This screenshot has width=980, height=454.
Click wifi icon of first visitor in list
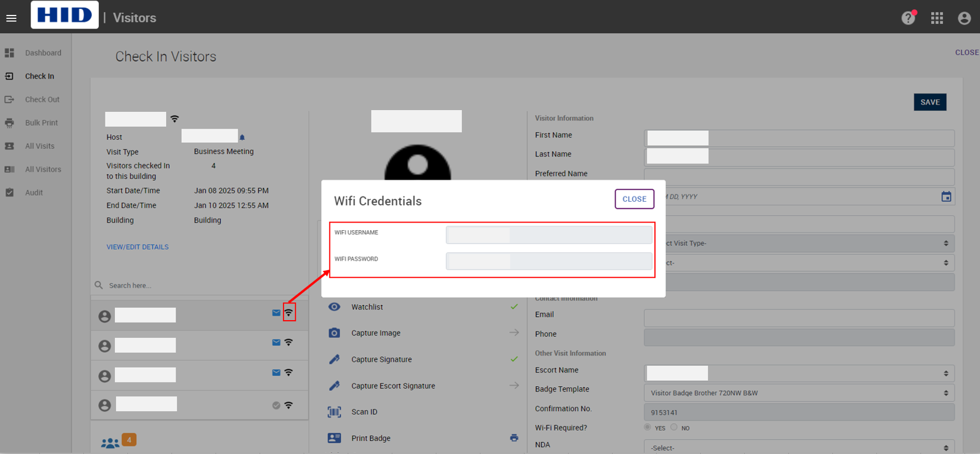pos(289,313)
